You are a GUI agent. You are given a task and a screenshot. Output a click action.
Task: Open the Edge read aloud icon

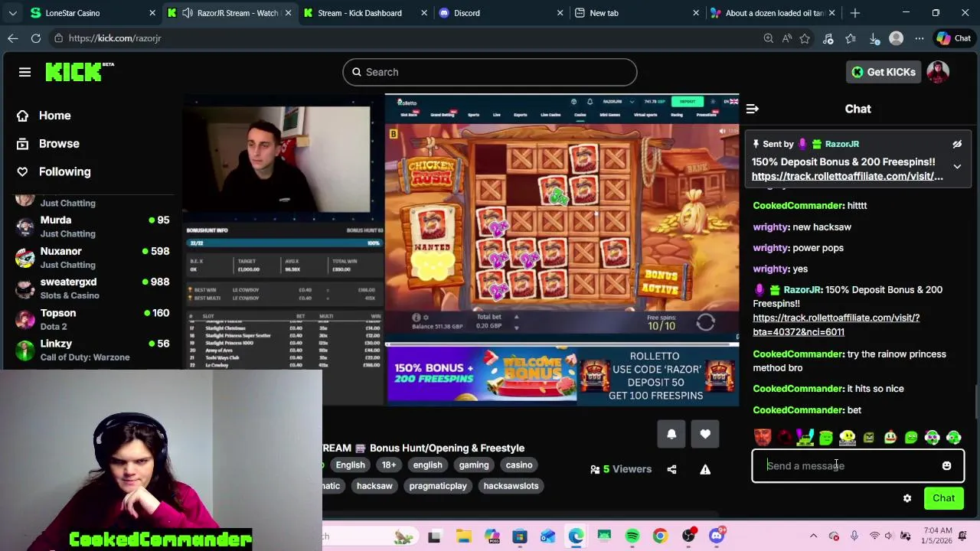point(786,38)
